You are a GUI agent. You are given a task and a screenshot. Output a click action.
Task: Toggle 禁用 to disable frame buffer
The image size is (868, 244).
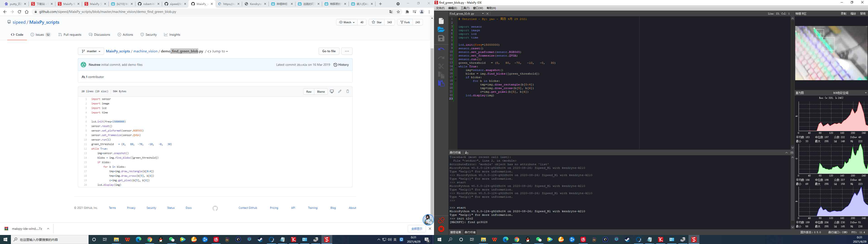click(x=863, y=14)
